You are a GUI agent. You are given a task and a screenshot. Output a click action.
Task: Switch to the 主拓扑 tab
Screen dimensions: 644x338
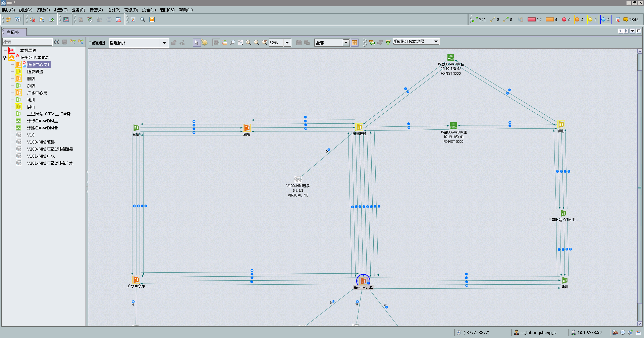pos(13,32)
